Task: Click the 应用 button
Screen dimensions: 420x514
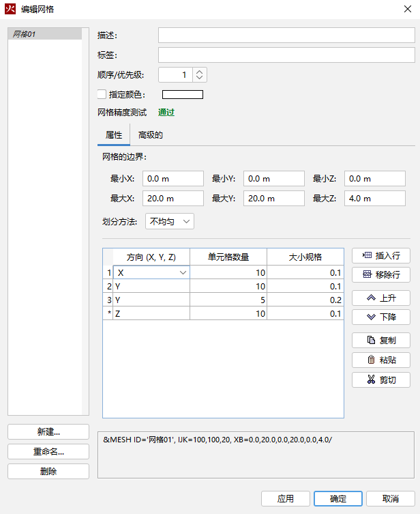Action: [x=286, y=498]
